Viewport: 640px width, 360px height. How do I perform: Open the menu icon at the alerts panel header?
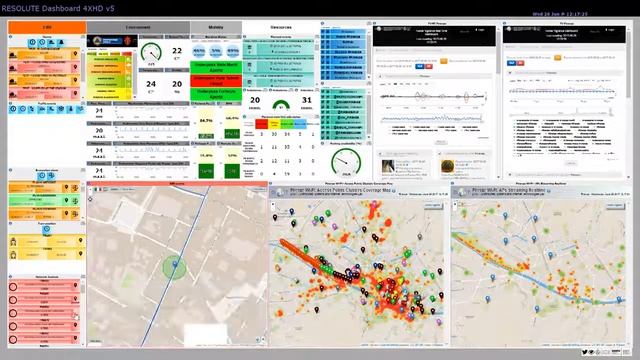83,37
